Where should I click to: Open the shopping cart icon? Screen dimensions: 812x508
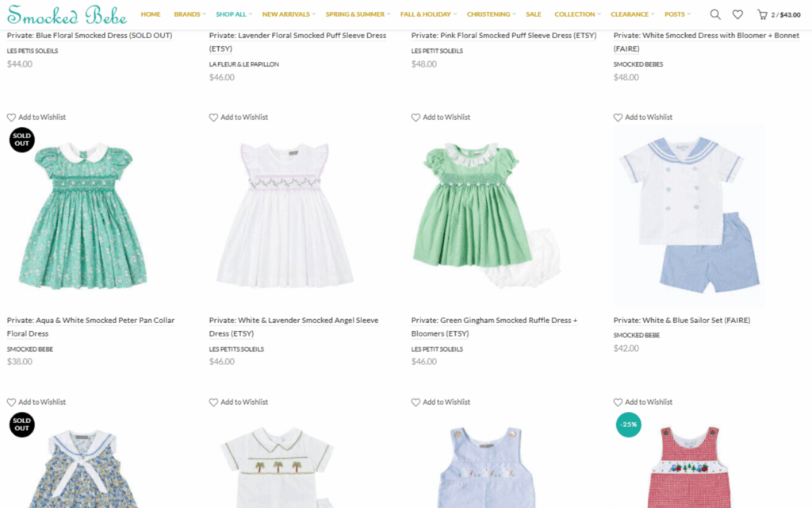click(x=762, y=14)
